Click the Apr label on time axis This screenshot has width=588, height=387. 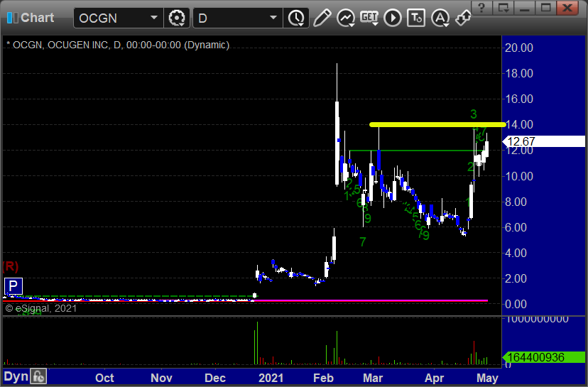pos(434,378)
